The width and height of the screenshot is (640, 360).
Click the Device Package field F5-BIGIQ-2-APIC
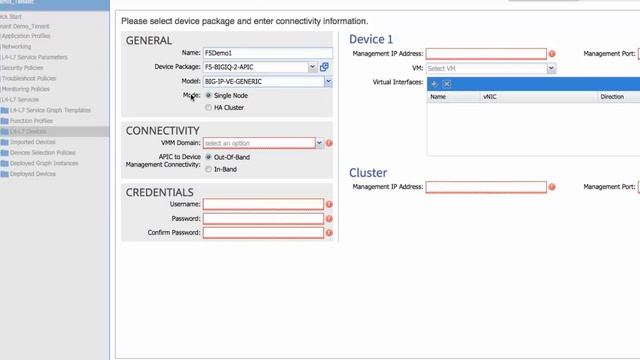pos(256,67)
